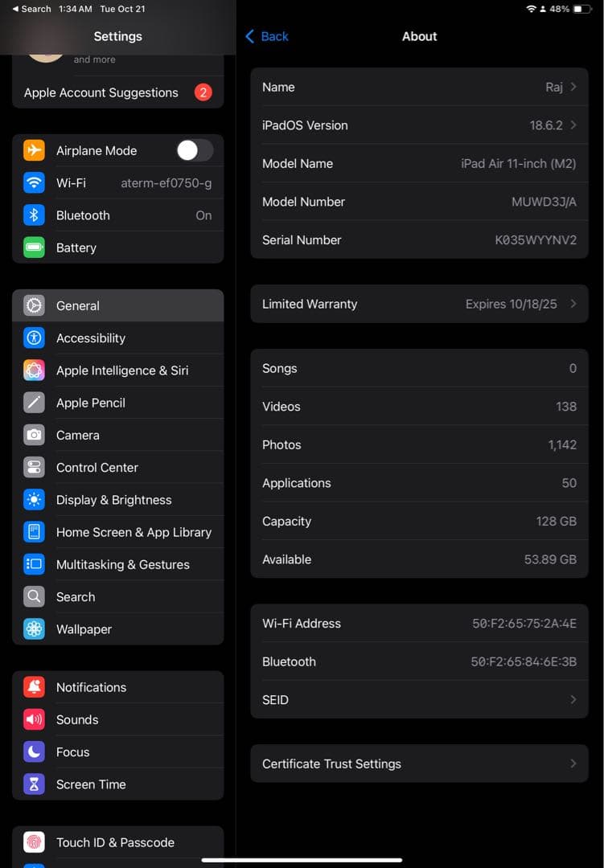
Task: Tap the Focus moon icon
Action: (x=34, y=751)
